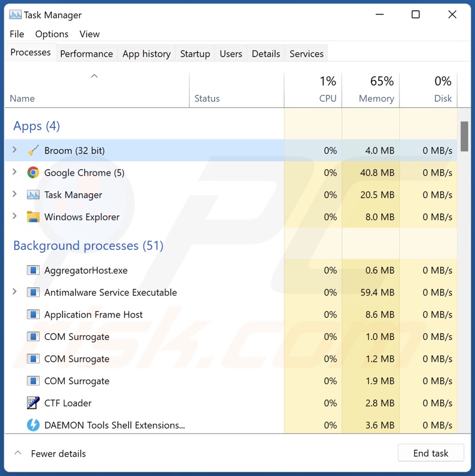Click the Task Manager process graph icon
Screen dimensions: 475x476
point(33,194)
